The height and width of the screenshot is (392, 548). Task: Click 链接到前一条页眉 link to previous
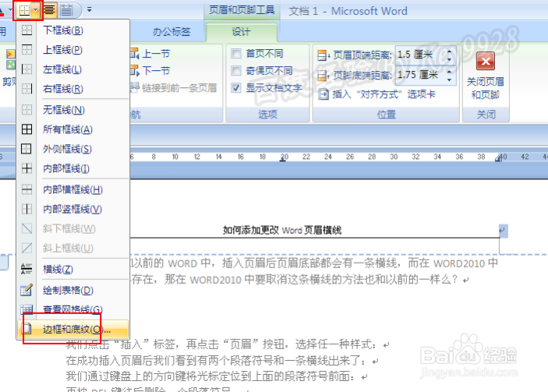click(x=174, y=87)
